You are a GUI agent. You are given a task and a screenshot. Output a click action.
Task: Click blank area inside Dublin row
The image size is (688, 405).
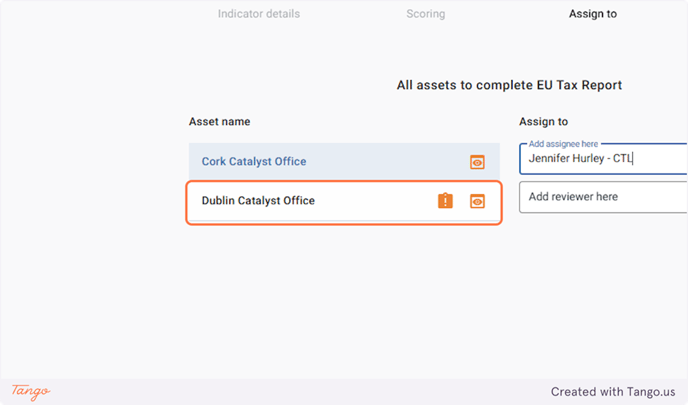tap(375, 201)
